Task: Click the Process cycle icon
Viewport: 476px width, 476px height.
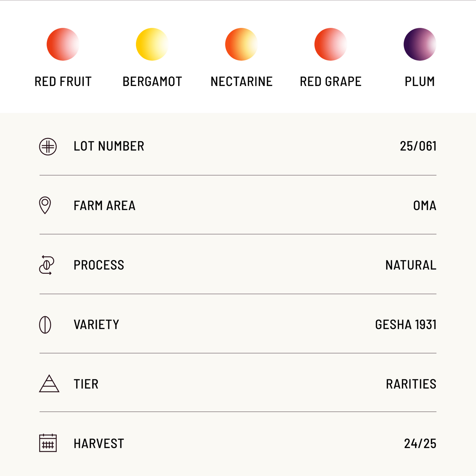Action: pyautogui.click(x=47, y=265)
